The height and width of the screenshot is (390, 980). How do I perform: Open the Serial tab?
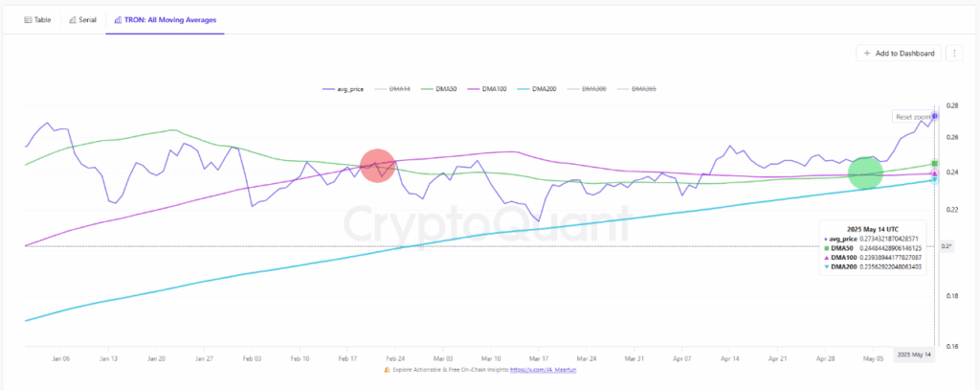tap(82, 19)
